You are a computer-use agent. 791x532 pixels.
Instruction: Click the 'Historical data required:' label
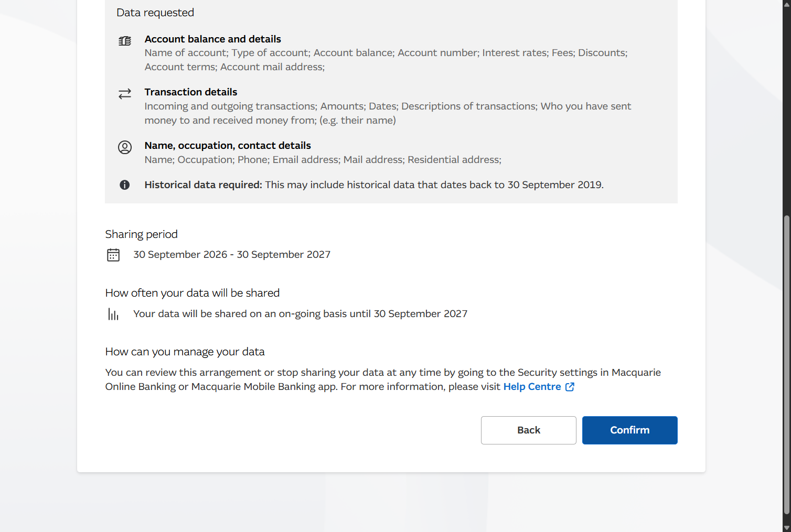click(204, 185)
